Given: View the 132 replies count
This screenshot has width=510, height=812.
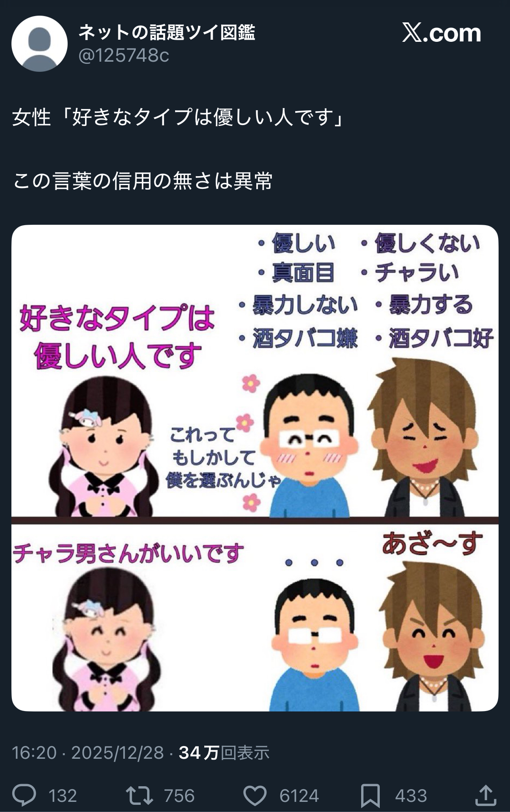Looking at the screenshot, I should tap(63, 796).
